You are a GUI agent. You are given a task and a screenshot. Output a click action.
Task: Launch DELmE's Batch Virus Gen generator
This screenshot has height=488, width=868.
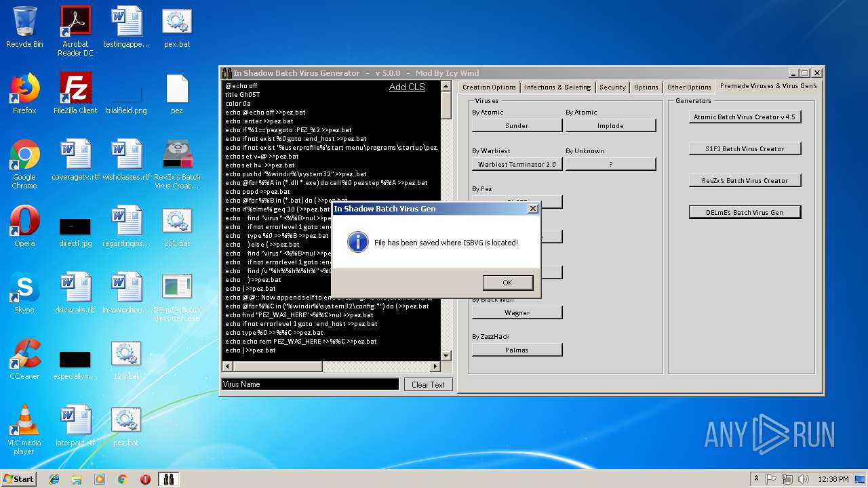pyautogui.click(x=745, y=212)
